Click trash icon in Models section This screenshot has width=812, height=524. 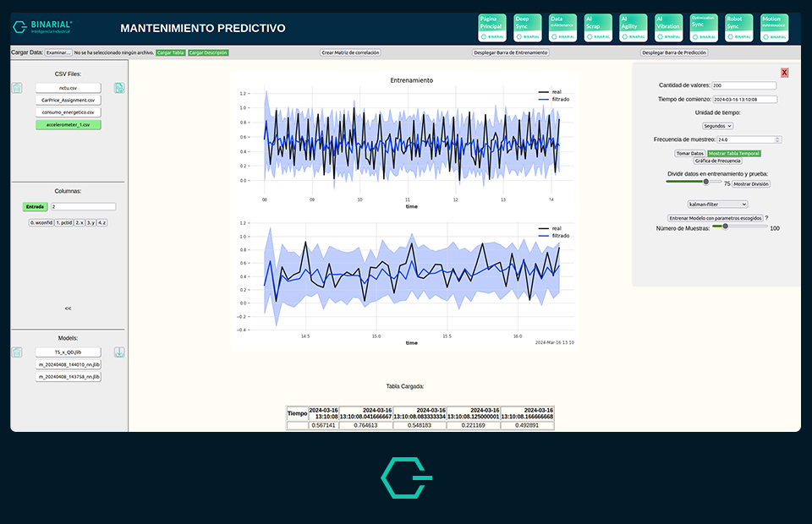click(17, 352)
